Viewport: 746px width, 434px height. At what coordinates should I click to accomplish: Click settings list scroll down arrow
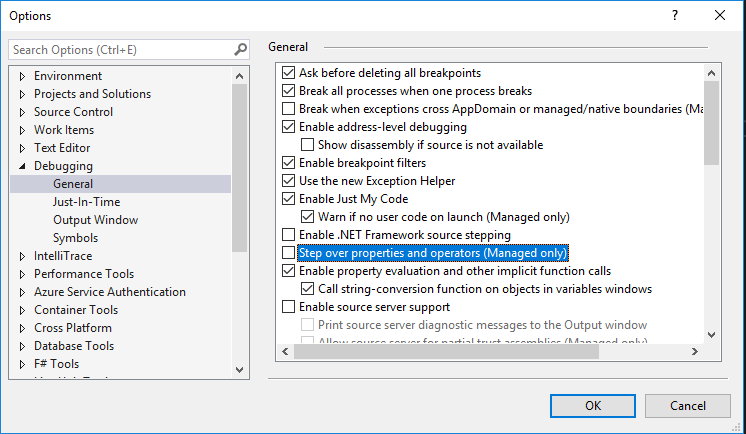pyautogui.click(x=711, y=335)
